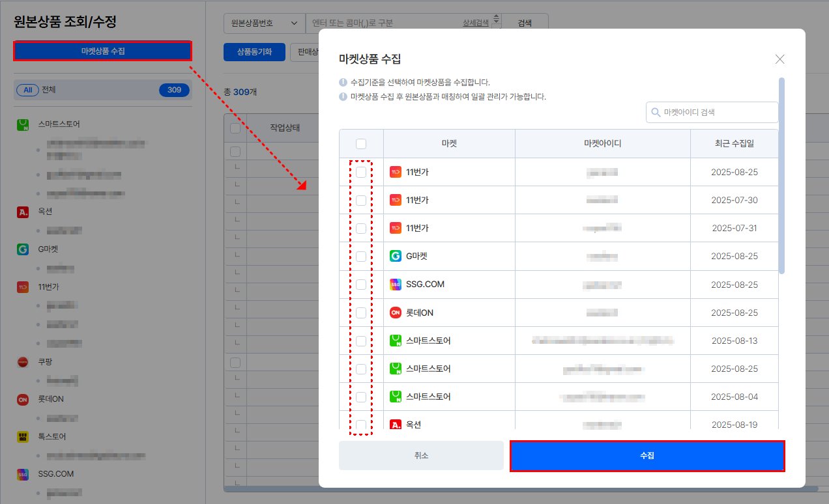Tick the header checkbox beside 작업상태 column
The height and width of the screenshot is (504, 829).
point(235,128)
